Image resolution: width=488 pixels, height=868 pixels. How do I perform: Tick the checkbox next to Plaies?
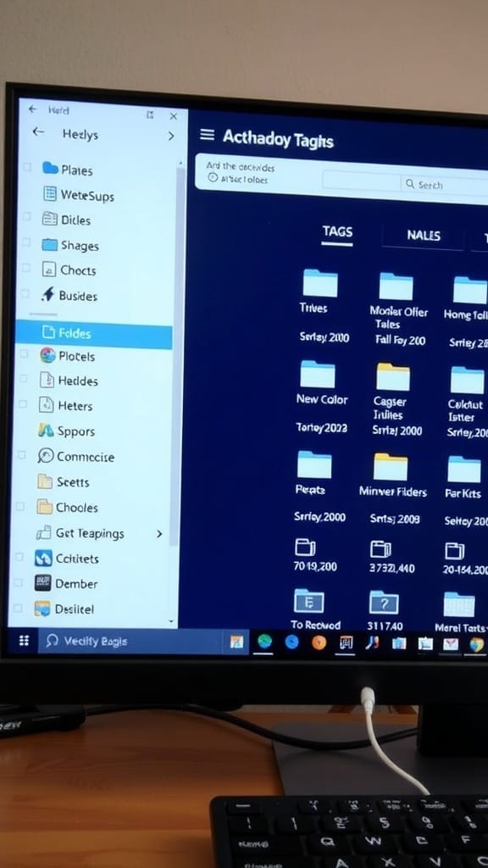[x=28, y=167]
